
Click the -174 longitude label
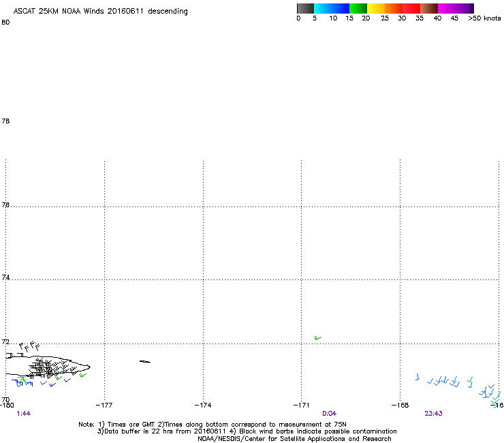point(203,405)
